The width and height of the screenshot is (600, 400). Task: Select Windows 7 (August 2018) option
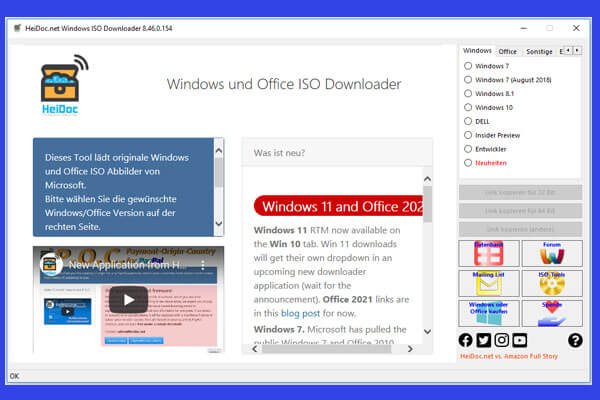click(468, 80)
